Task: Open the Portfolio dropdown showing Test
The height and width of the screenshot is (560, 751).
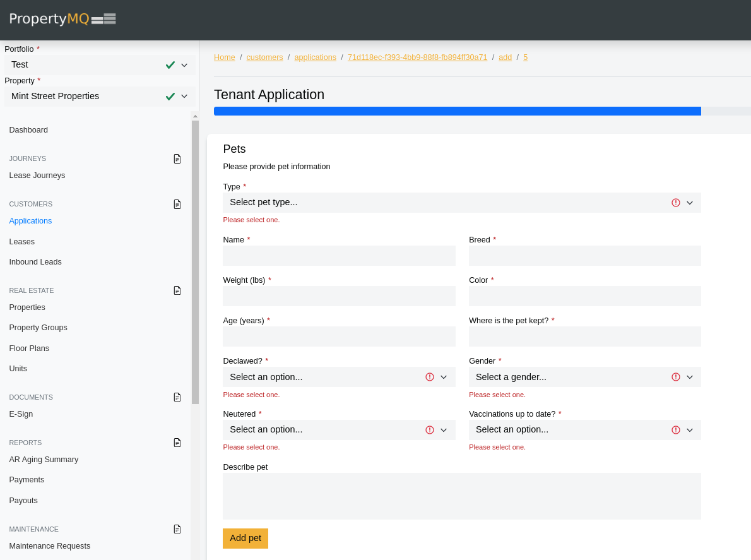Action: (100, 65)
